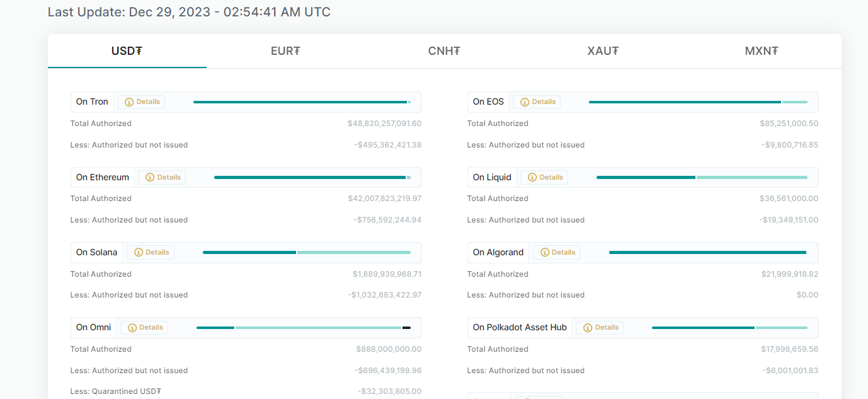Image resolution: width=868 pixels, height=399 pixels.
Task: Click Algorand total $21,999,918.82
Action: [x=790, y=274]
